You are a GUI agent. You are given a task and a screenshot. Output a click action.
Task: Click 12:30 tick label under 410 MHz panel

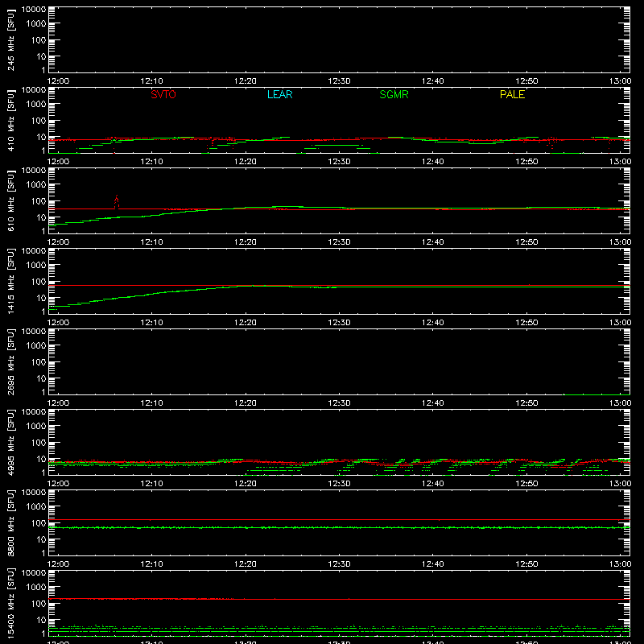339,162
